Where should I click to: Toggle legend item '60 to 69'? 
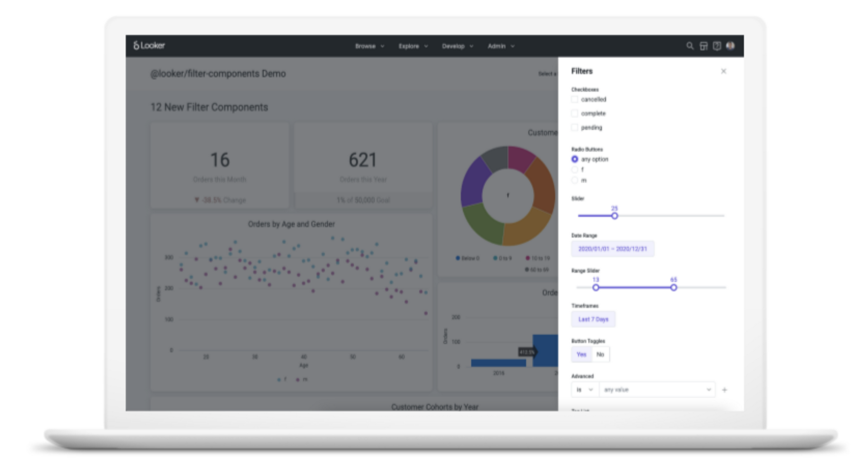[537, 269]
